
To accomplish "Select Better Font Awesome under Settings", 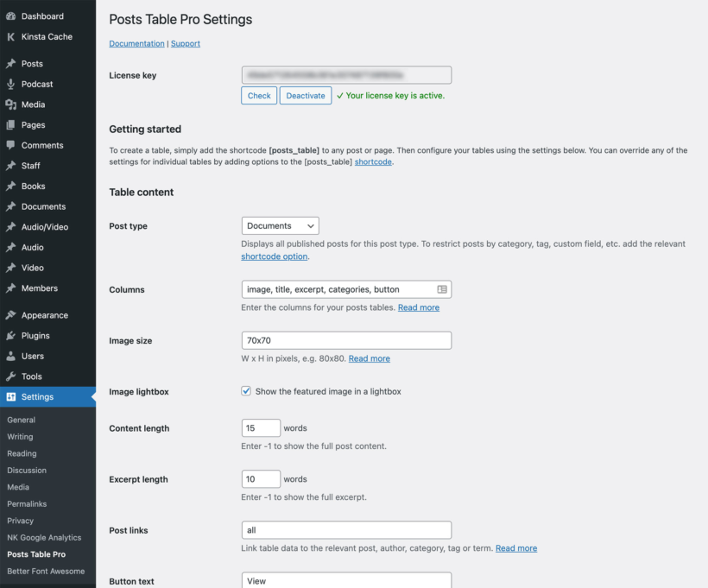I will click(46, 571).
